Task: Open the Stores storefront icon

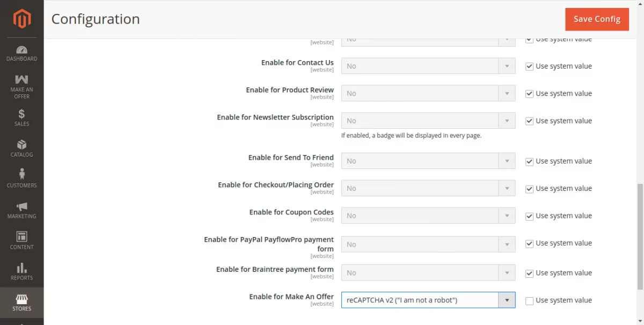Action: pos(22,299)
